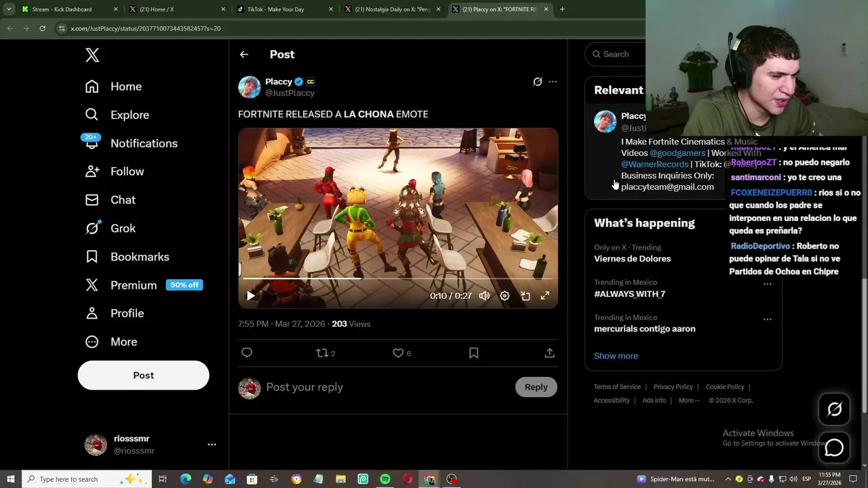Open the @goodgamers mention link
The height and width of the screenshot is (488, 868).
[677, 153]
